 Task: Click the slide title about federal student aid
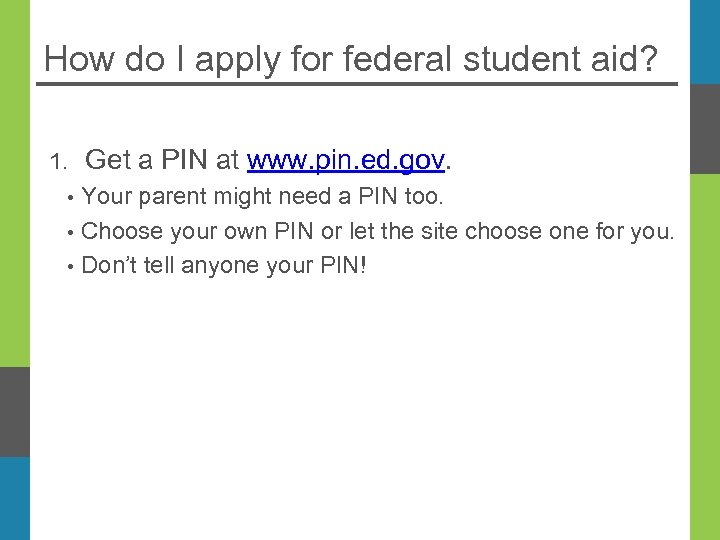coord(351,59)
